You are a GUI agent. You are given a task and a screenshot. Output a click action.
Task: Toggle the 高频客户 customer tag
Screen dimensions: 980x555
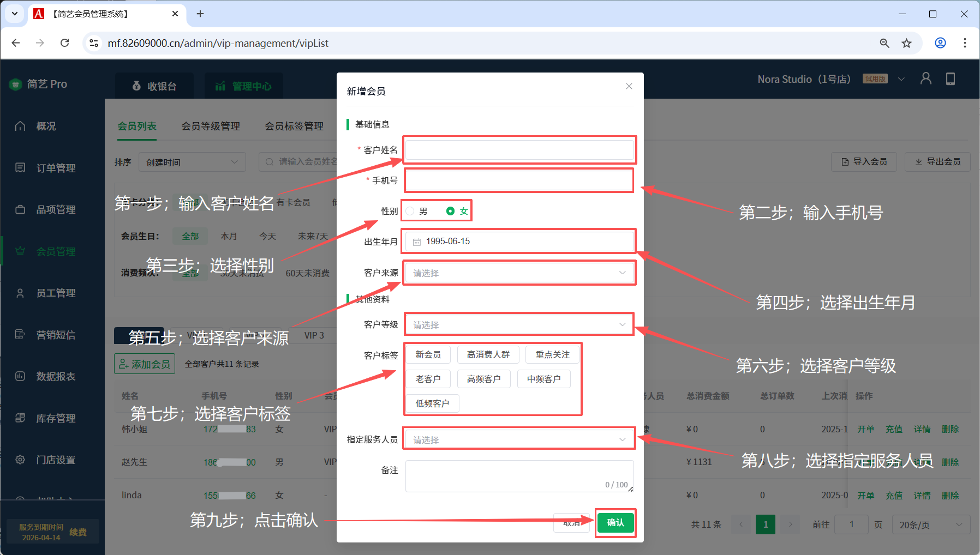[x=483, y=379]
